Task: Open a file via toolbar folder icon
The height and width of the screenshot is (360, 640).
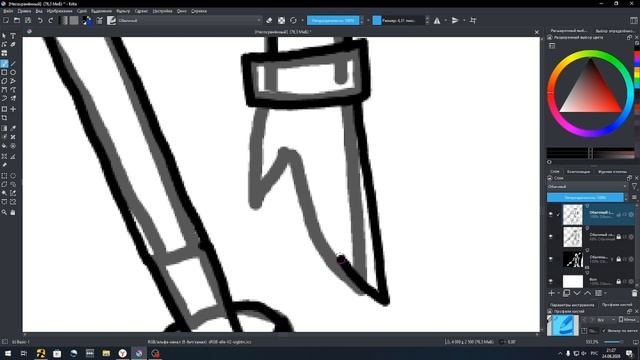Action: 17,20
